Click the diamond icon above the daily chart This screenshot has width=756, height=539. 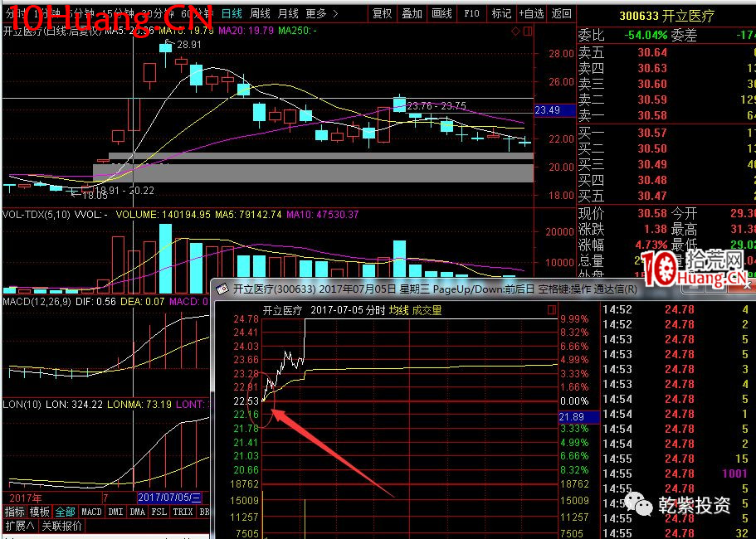(x=515, y=32)
